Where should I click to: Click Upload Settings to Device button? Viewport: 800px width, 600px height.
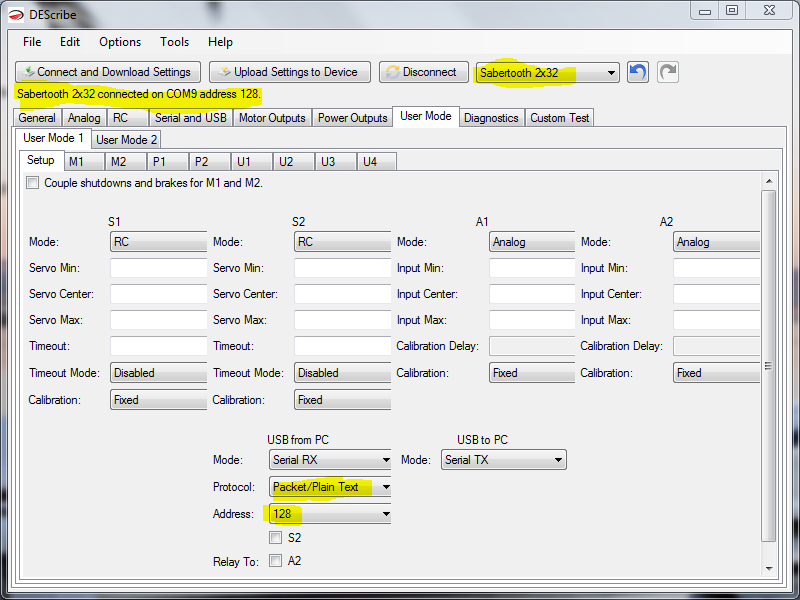click(x=290, y=72)
